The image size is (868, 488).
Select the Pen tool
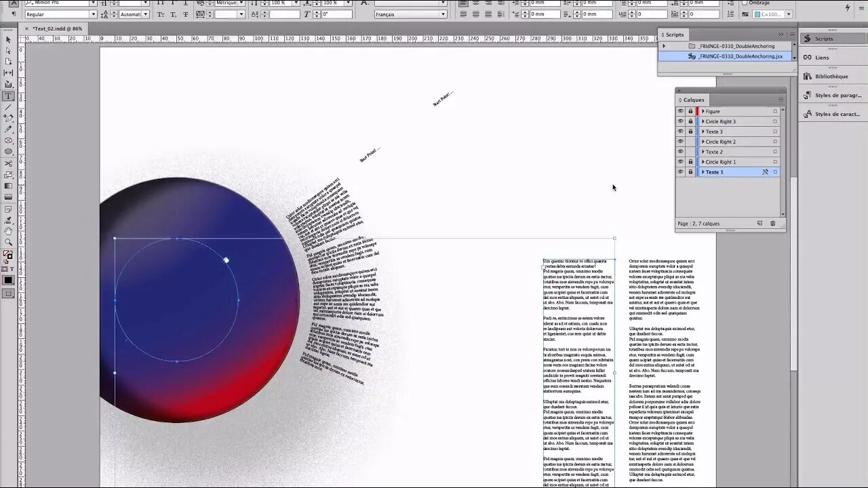point(8,118)
